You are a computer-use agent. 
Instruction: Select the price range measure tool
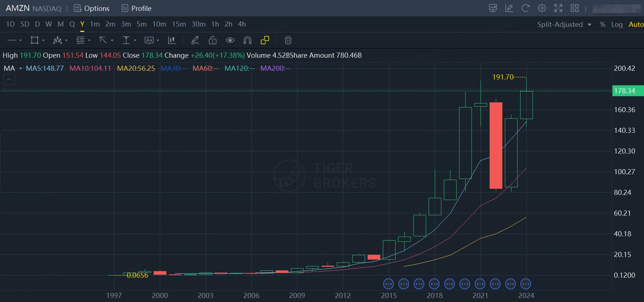[x=126, y=40]
